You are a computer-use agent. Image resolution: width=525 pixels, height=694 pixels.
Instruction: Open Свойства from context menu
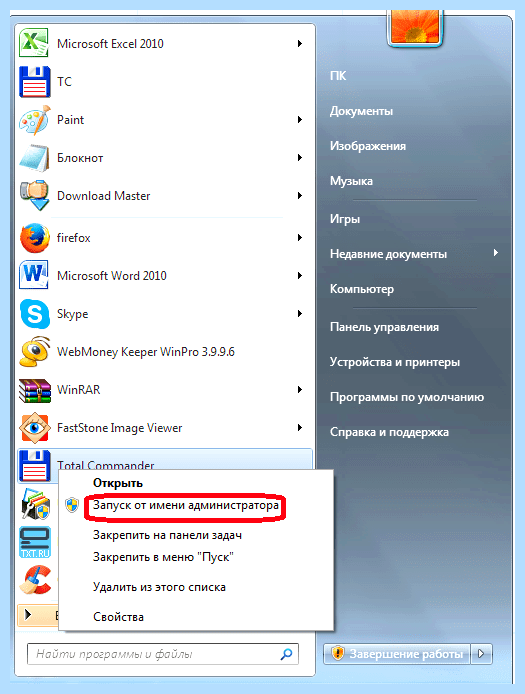118,617
